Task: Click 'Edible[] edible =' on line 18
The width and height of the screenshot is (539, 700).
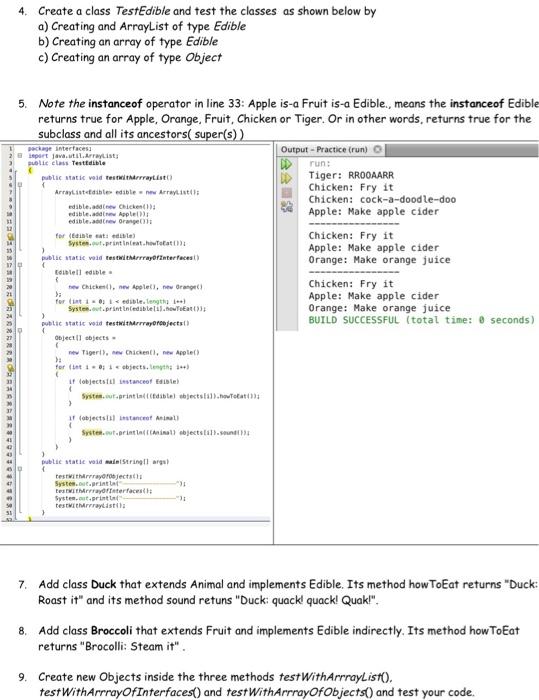Action: tap(84, 272)
